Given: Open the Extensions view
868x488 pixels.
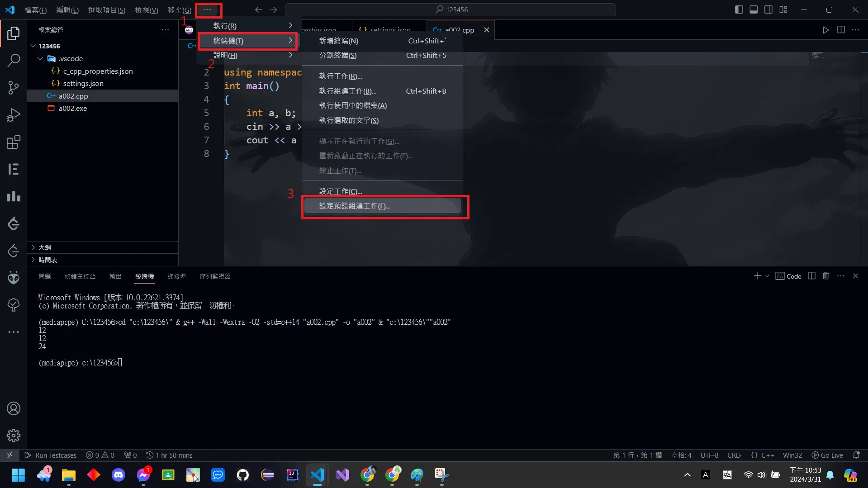Looking at the screenshot, I should coord(14,142).
